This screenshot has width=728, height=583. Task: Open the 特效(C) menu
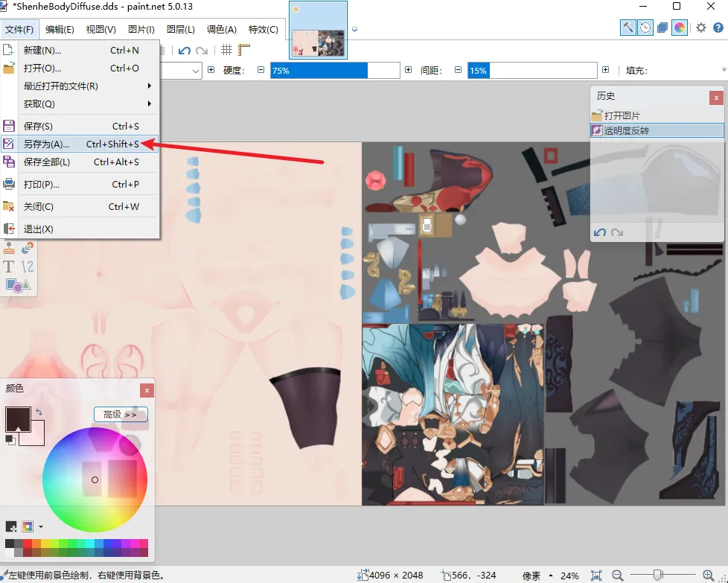point(264,29)
